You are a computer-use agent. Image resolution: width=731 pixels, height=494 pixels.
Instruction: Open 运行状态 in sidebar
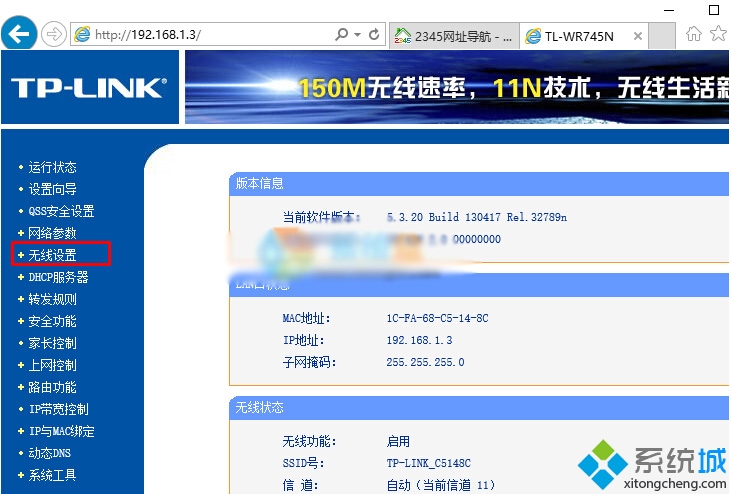click(52, 167)
